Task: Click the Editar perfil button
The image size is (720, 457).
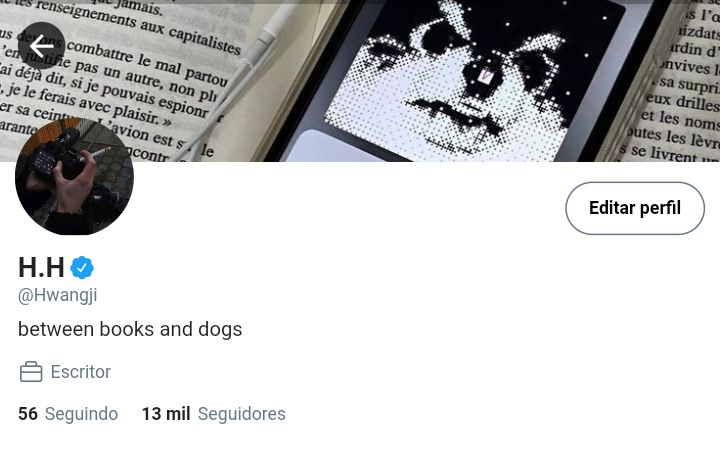Action: point(635,208)
